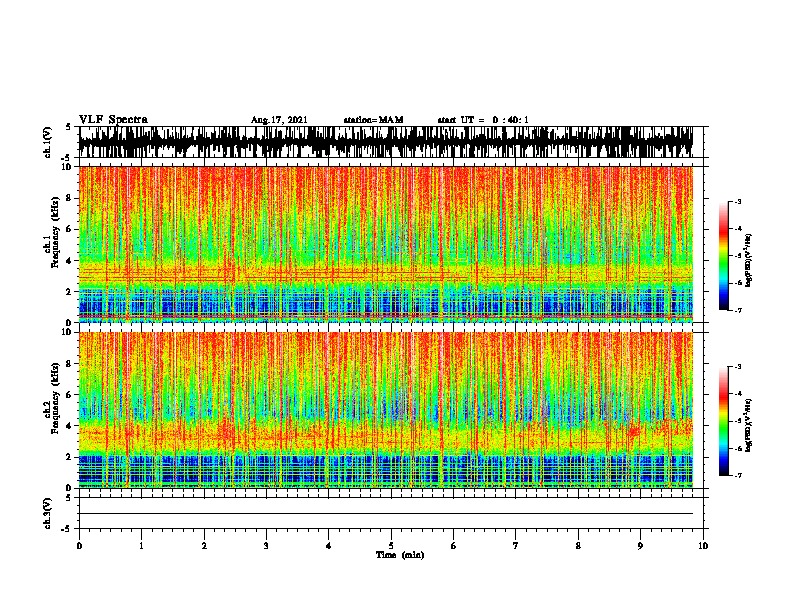Click the time-axis tick label "6"
The image size is (792, 612).
(453, 546)
